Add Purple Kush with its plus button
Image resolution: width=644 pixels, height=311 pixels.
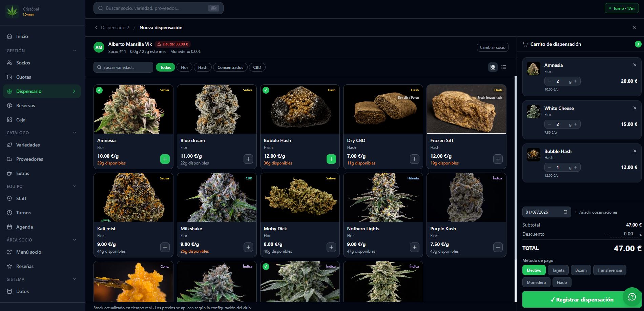pos(498,247)
